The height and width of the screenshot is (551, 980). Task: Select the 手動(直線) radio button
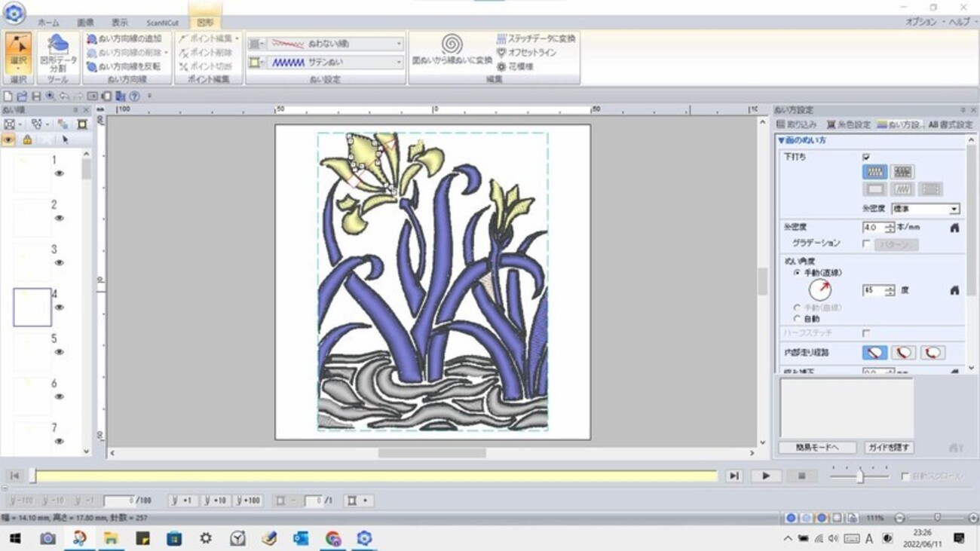[x=797, y=273]
